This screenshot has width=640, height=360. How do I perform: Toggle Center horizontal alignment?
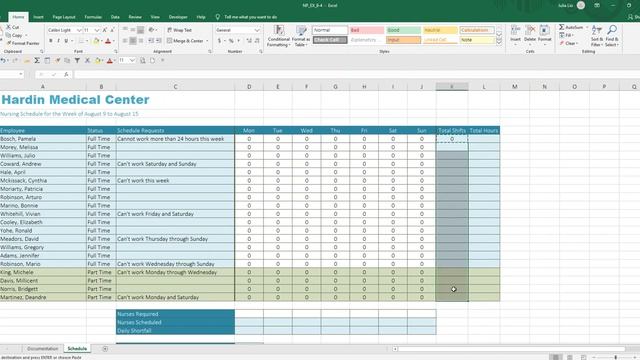click(x=133, y=41)
